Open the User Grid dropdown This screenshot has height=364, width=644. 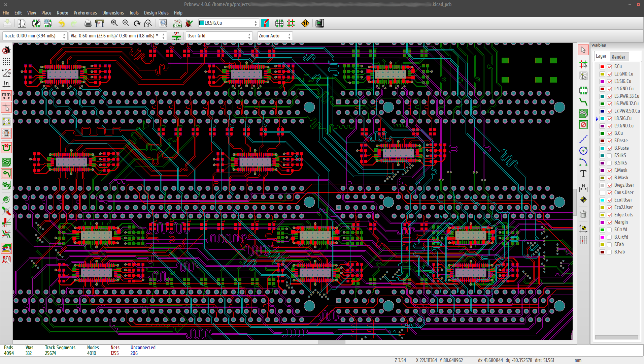pyautogui.click(x=219, y=36)
